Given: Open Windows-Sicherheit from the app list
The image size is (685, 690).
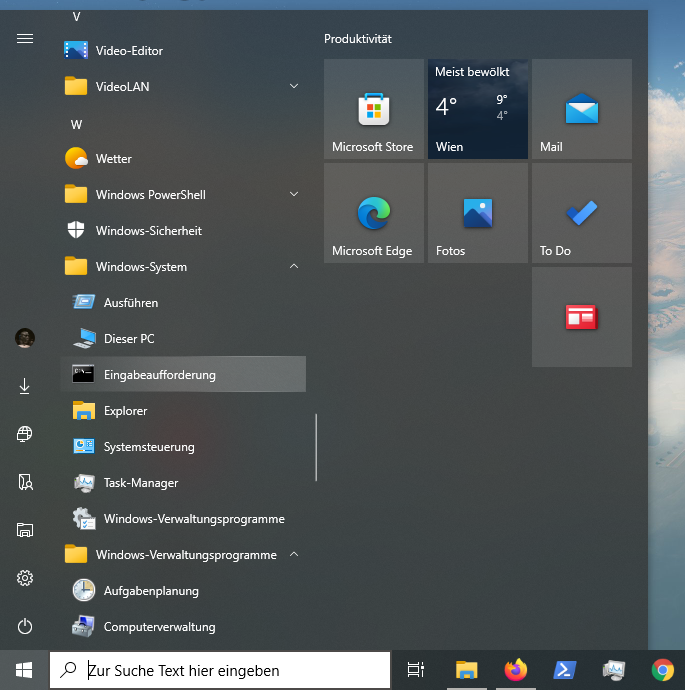Looking at the screenshot, I should click(183, 231).
